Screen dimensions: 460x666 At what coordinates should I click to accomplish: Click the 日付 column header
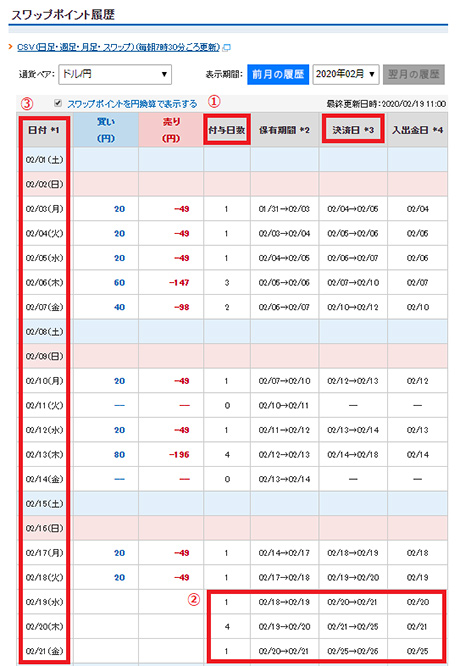44,130
